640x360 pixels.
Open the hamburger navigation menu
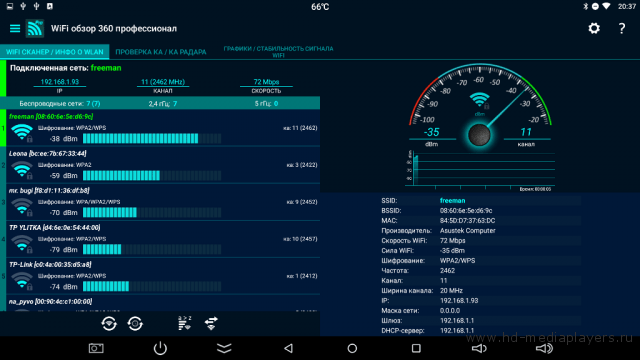pos(15,29)
